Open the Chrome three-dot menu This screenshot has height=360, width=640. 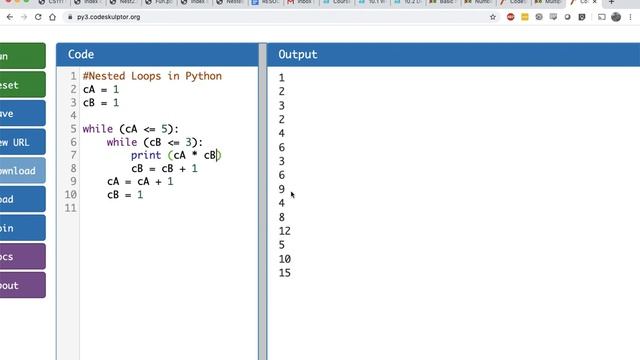click(631, 17)
